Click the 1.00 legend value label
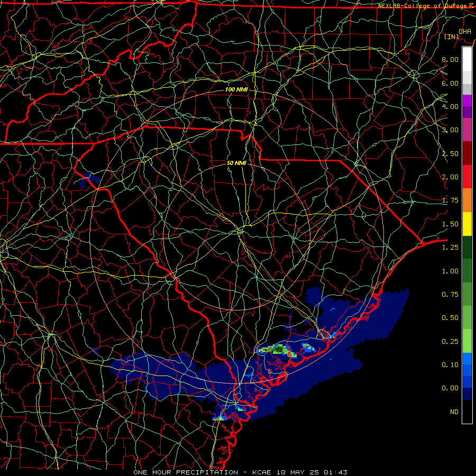This screenshot has width=476, height=476. [450, 271]
